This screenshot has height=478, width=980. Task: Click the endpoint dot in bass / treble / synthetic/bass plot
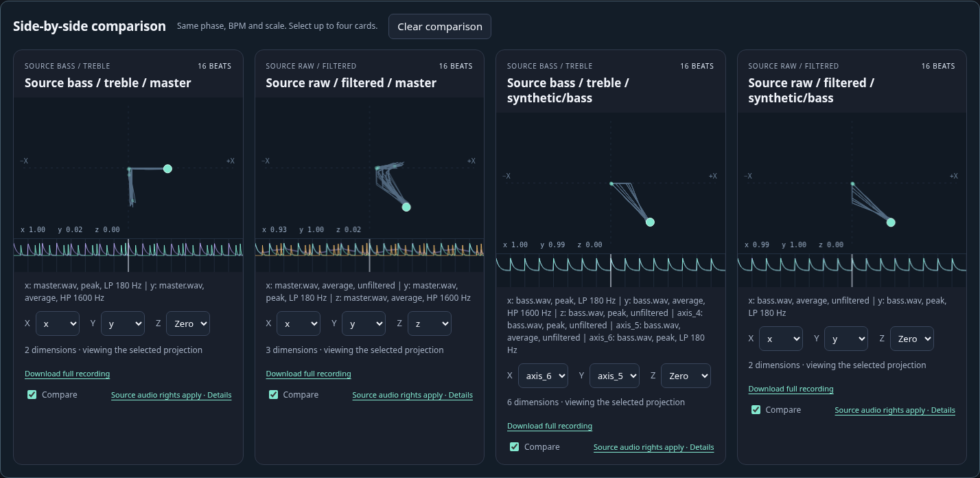point(650,222)
